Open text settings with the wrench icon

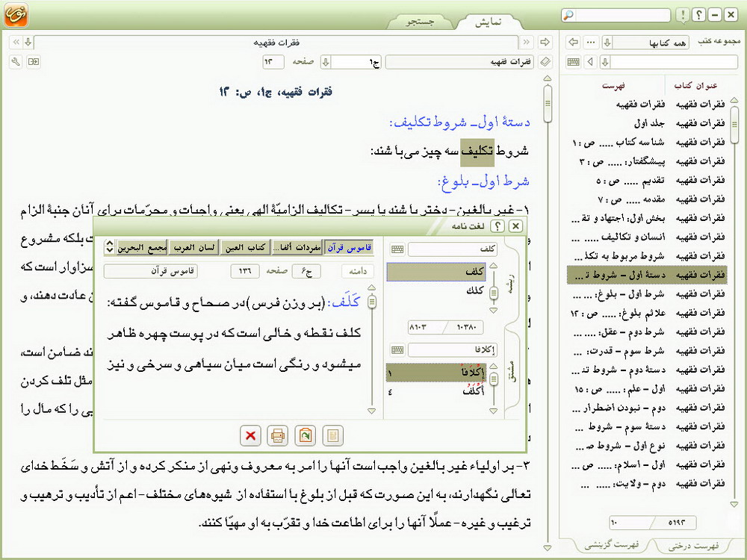16,62
